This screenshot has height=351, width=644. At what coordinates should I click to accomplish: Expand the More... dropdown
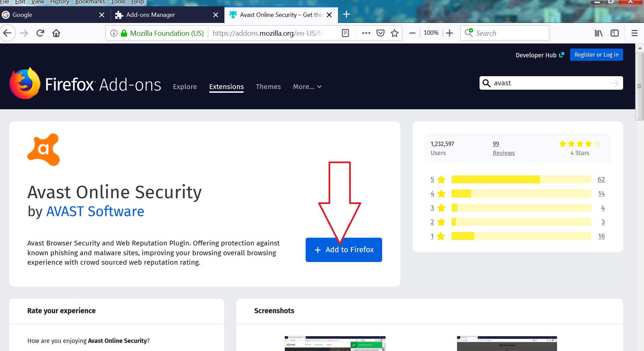(x=307, y=87)
